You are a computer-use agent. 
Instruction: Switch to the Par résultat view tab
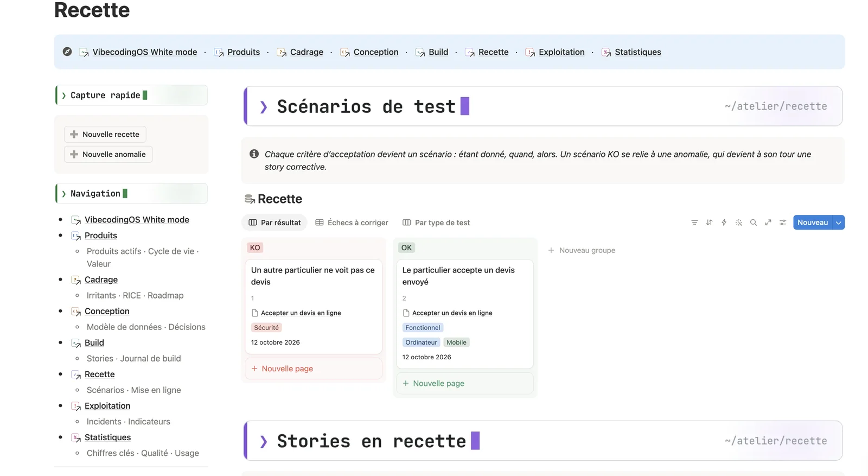click(x=275, y=223)
